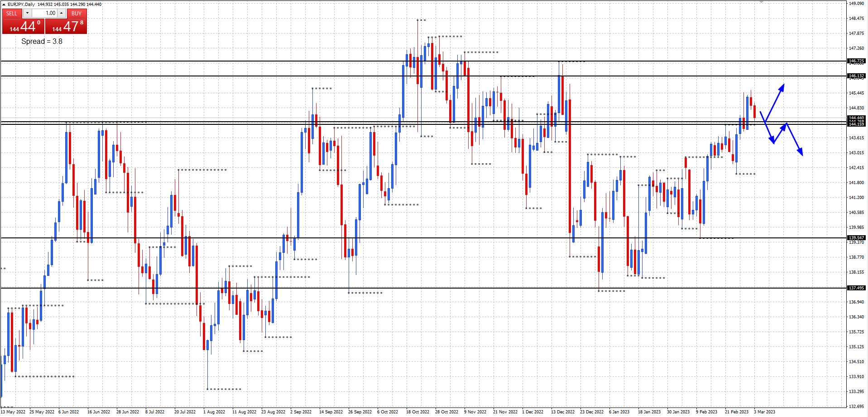Collapse the one-click trading panel triangle

pos(4,5)
